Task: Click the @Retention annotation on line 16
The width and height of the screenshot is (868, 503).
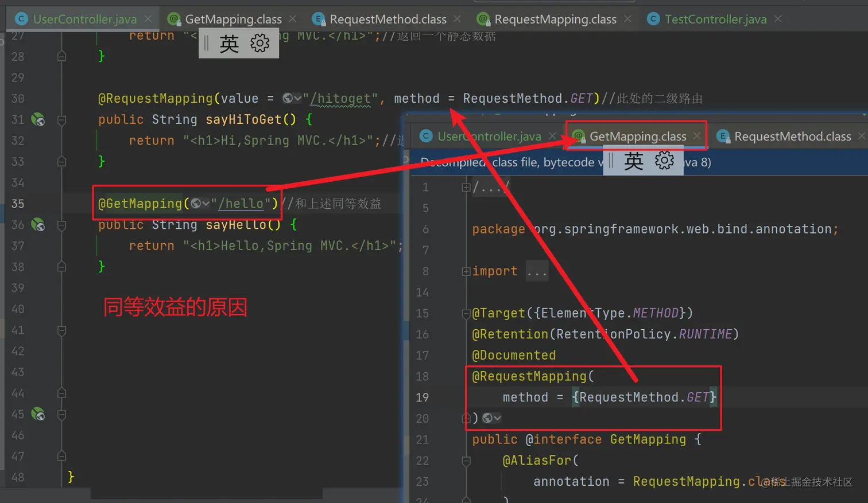Action: [510, 334]
